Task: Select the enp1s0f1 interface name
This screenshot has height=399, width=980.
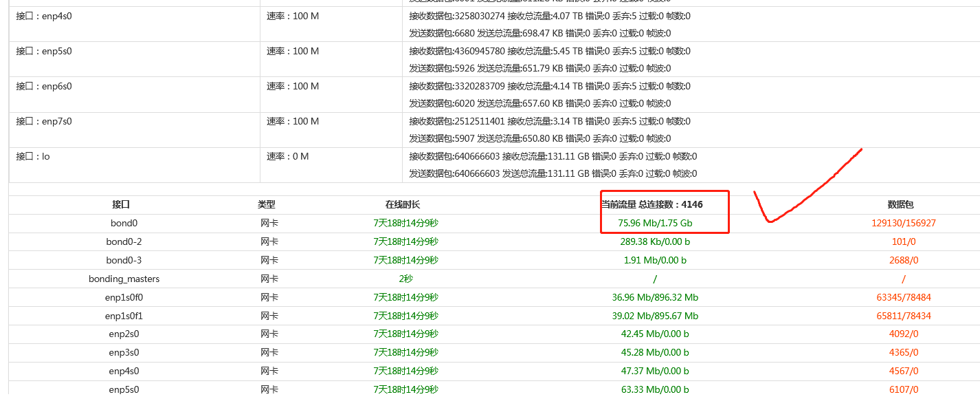Action: 124,316
